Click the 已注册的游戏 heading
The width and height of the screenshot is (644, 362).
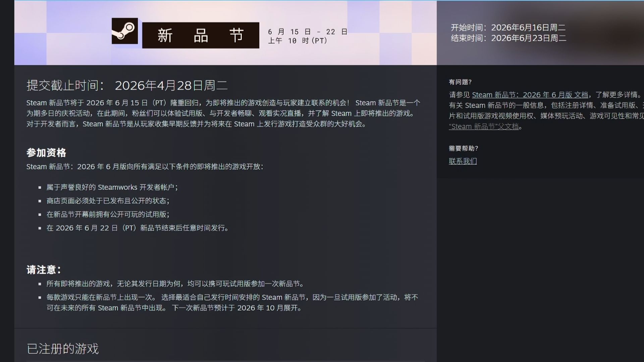click(63, 349)
